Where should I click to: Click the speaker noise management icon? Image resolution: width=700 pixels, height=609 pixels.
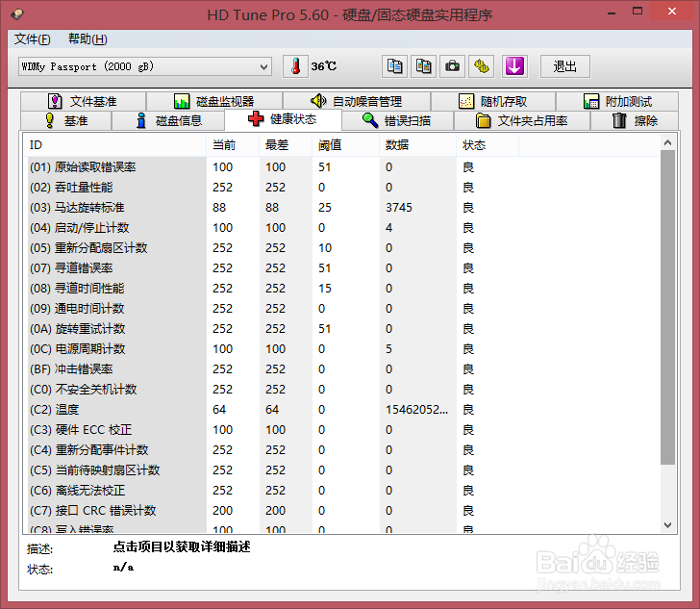click(x=318, y=101)
